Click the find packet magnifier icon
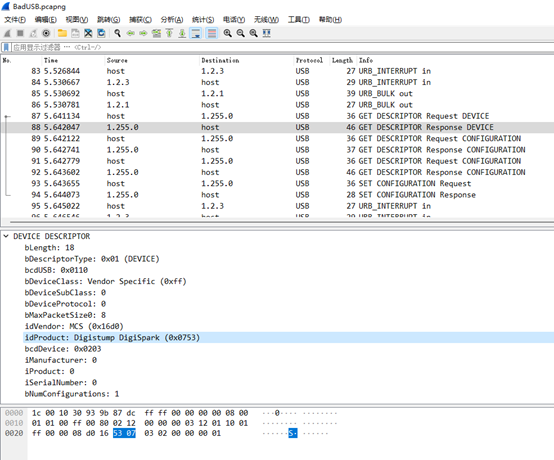This screenshot has height=460, width=554. pyautogui.click(x=118, y=33)
